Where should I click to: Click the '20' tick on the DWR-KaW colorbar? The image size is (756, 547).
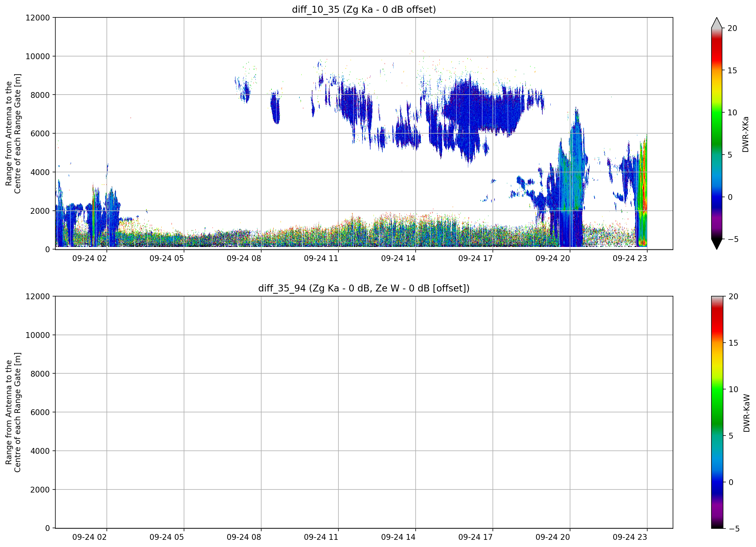(x=733, y=296)
